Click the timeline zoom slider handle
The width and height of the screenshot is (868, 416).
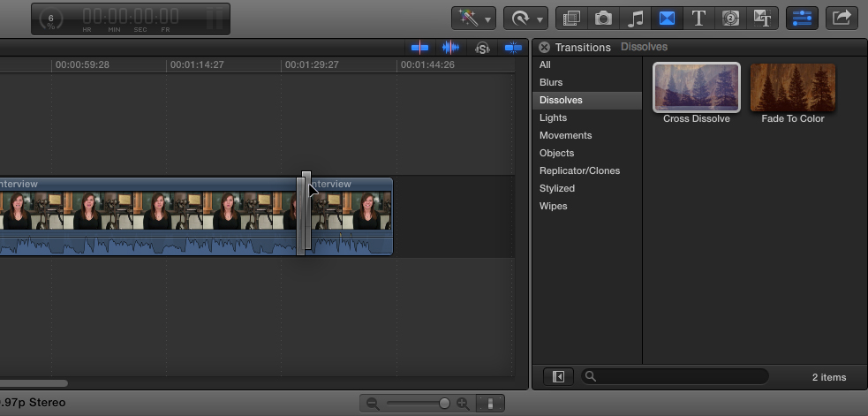[x=444, y=404]
